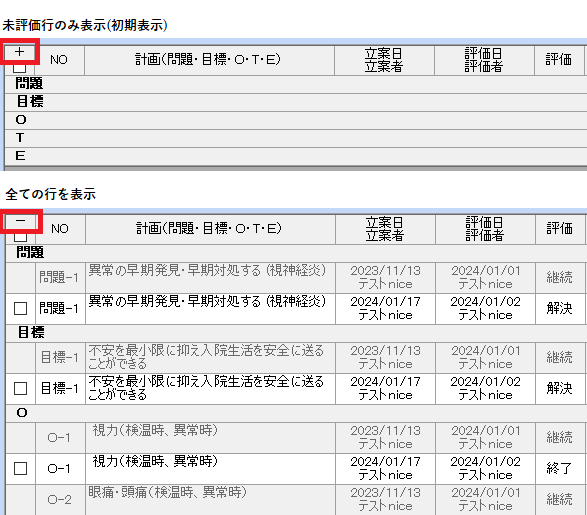The image size is (587, 515).
Task: Click the grayed O-2 number cell
Action: 60,500
